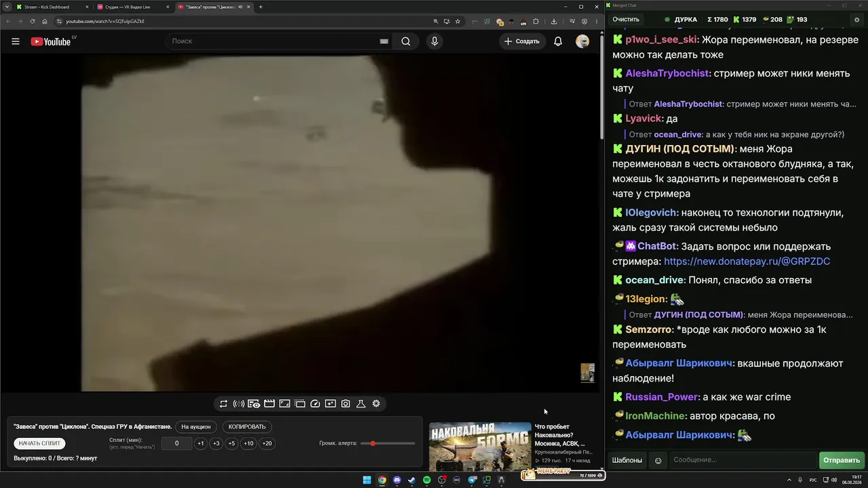Open Windows Start menu
The height and width of the screenshot is (488, 868).
(367, 480)
